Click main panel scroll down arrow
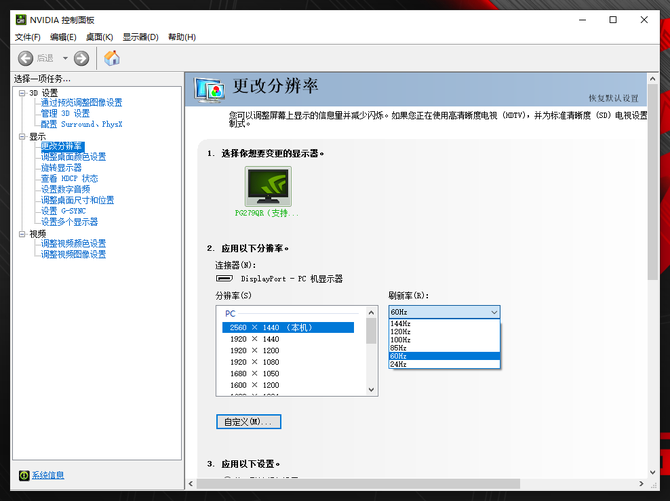The height and width of the screenshot is (501, 670). (652, 472)
